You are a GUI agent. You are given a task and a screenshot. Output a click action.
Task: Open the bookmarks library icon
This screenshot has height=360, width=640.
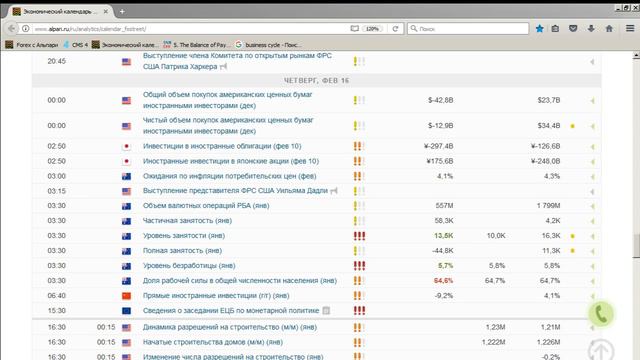[555, 29]
